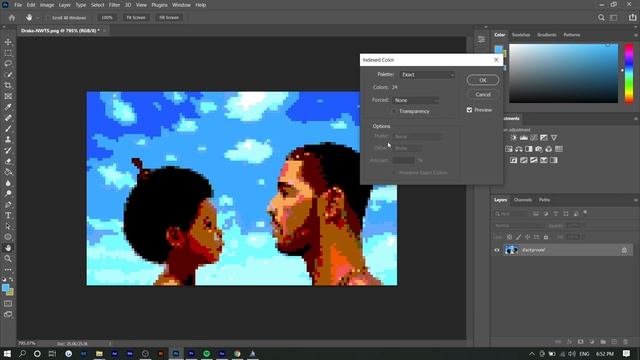Select the Lasso tool
Screen dimensions: 640x360
[x=8, y=64]
